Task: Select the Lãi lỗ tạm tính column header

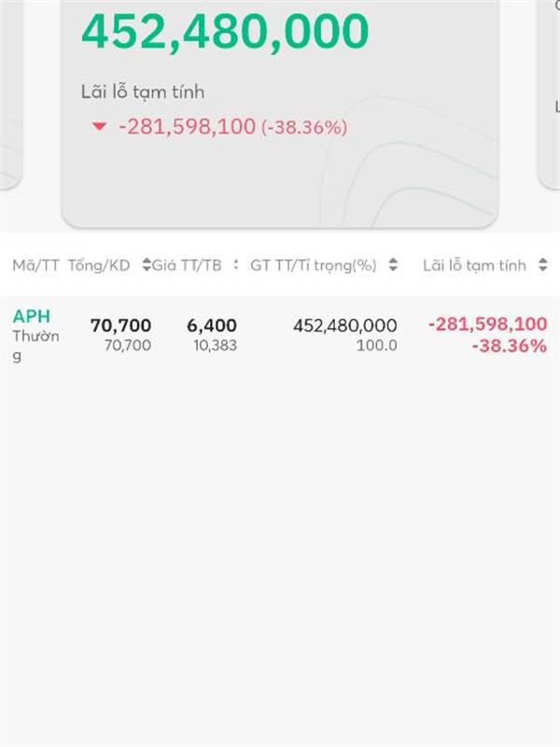Action: (474, 265)
